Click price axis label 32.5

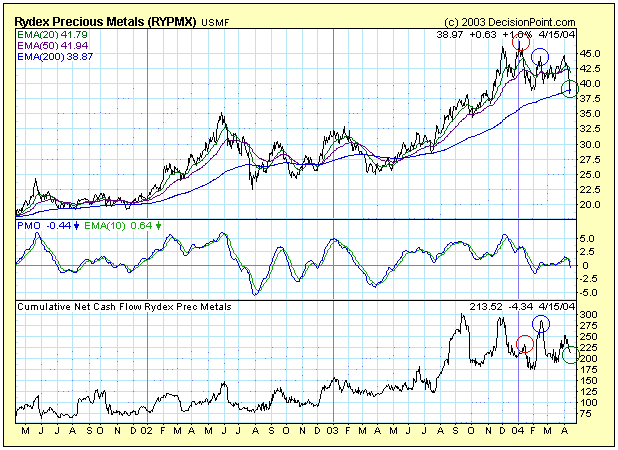pos(590,129)
